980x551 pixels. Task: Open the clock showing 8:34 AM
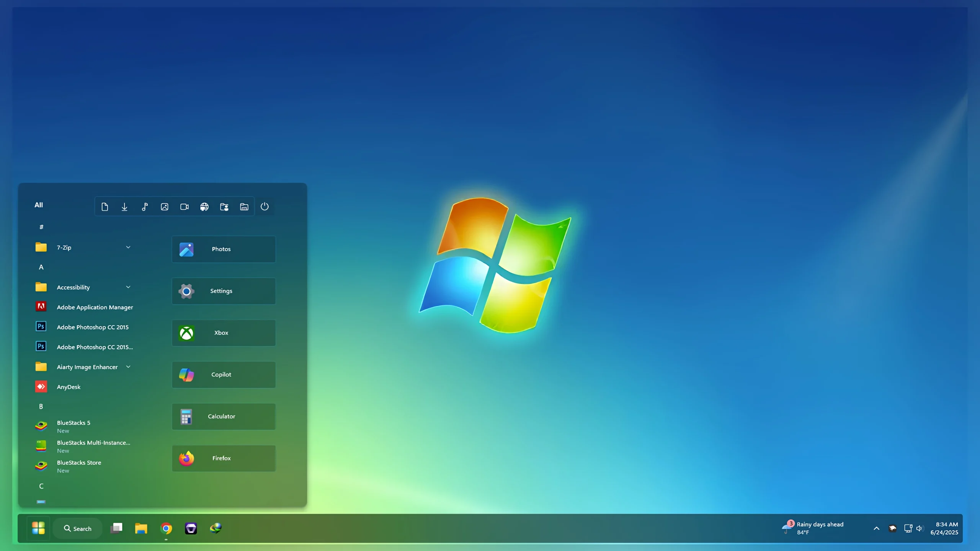tap(944, 528)
